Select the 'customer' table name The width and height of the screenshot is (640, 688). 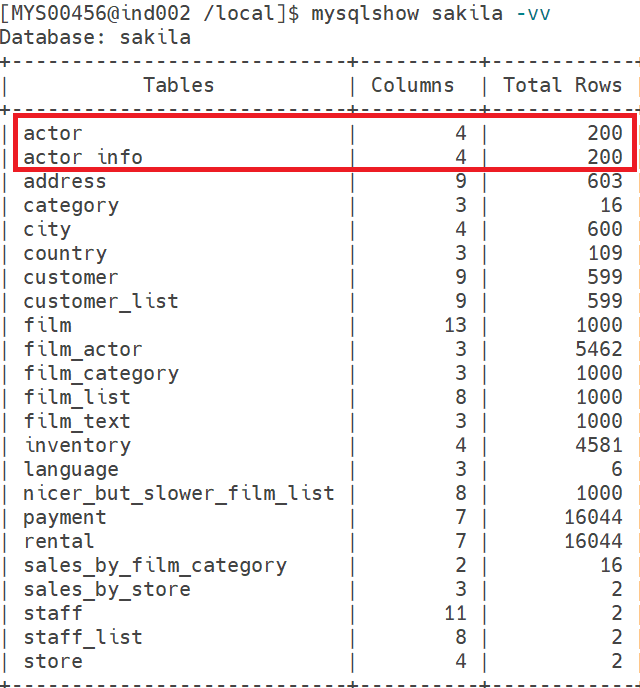71,277
